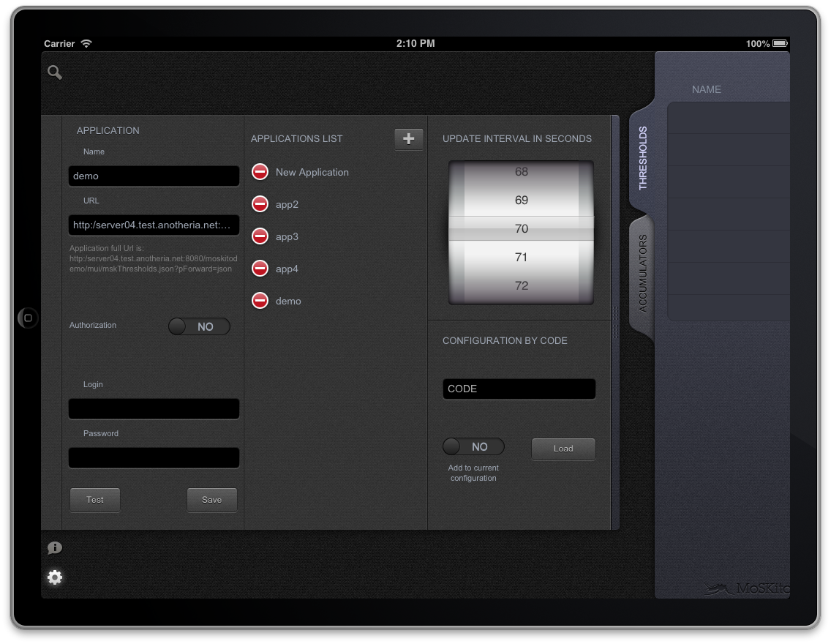Tap the Carrier label in status bar
Screen dimensions: 831x644
(x=59, y=43)
